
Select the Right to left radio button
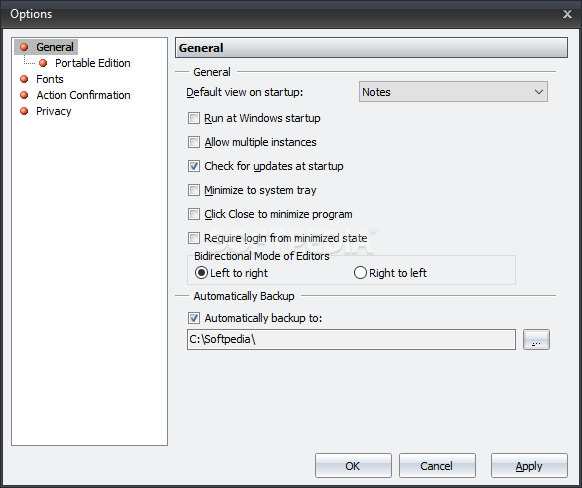click(x=360, y=273)
